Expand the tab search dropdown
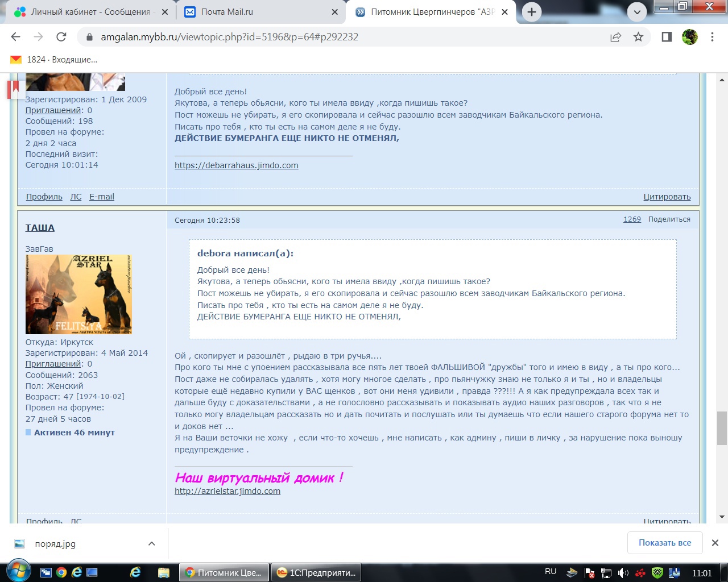Viewport: 728px width, 582px height. coord(637,12)
